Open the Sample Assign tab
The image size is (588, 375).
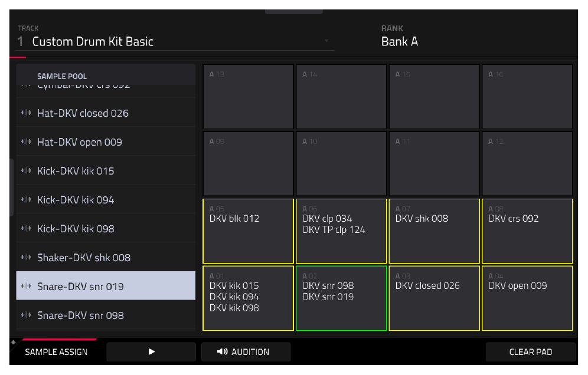tap(56, 352)
